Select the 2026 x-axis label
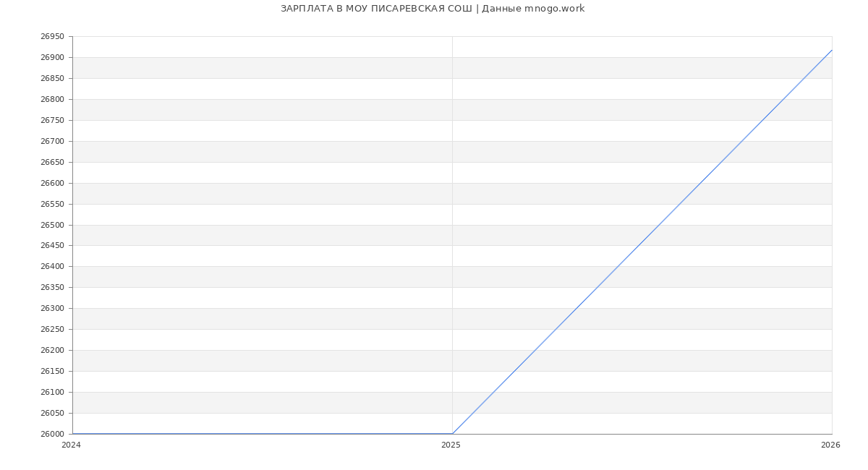This screenshot has width=868, height=470. (830, 445)
